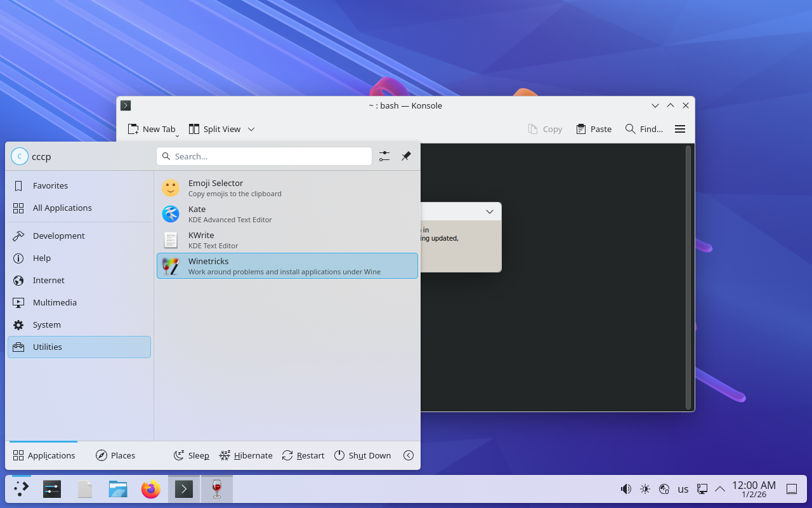This screenshot has width=812, height=508.
Task: Open Firefox from the taskbar
Action: [x=151, y=489]
